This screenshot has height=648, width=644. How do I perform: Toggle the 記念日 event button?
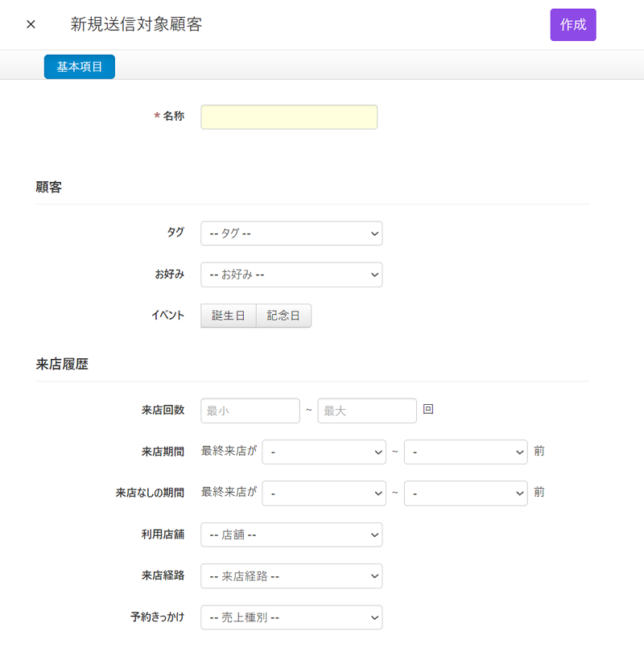click(283, 316)
